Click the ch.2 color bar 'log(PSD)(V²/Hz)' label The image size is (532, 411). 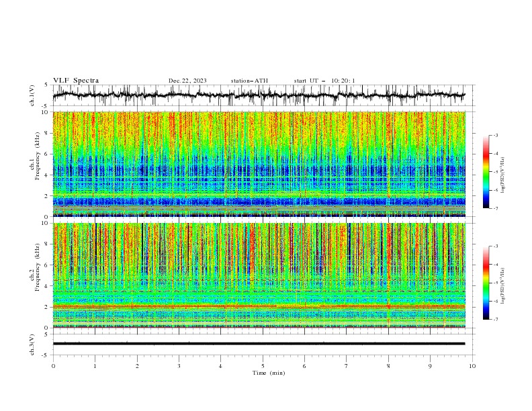pos(503,286)
